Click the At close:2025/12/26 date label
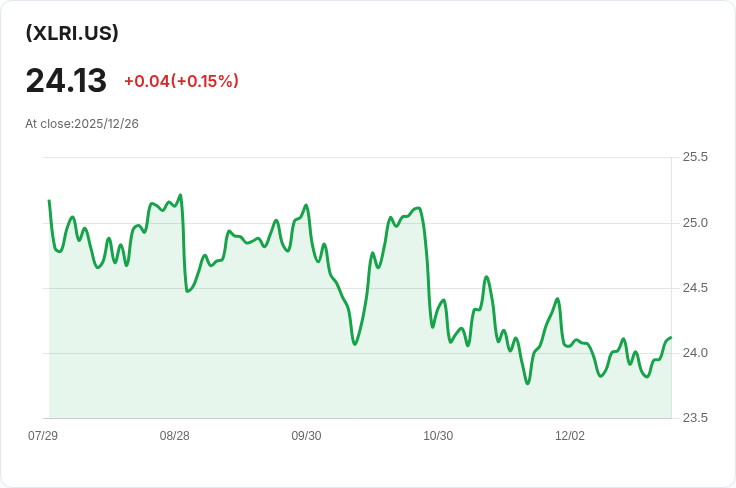The height and width of the screenshot is (488, 736). (82, 124)
